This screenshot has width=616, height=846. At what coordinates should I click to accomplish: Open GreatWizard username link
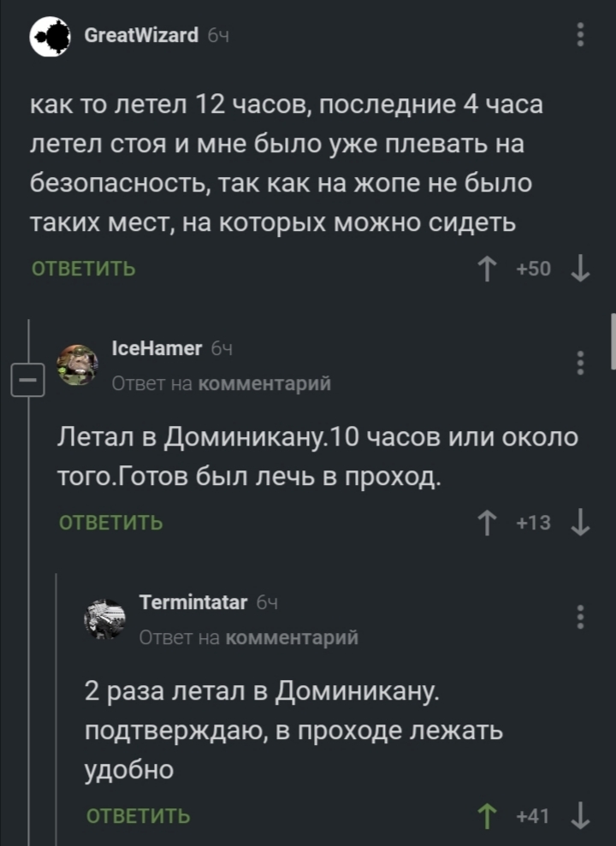[x=142, y=35]
